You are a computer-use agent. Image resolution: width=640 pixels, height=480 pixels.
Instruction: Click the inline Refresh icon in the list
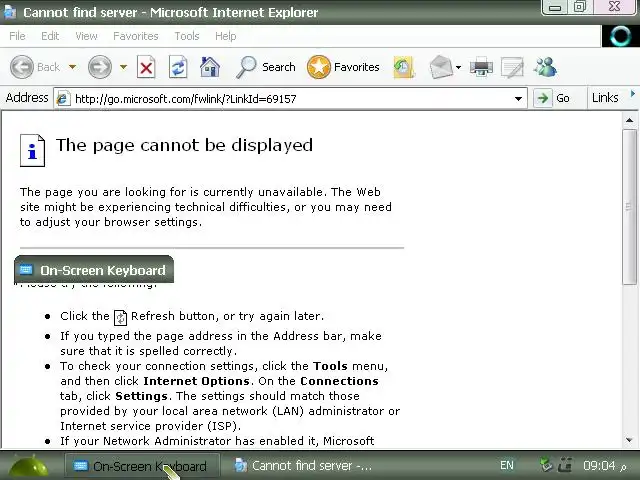pos(120,318)
